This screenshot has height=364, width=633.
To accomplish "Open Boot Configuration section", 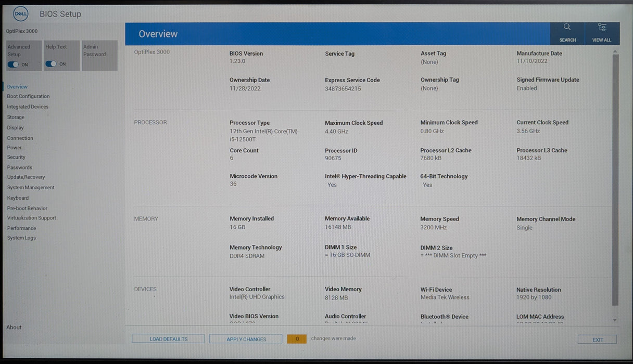I will 28,96.
